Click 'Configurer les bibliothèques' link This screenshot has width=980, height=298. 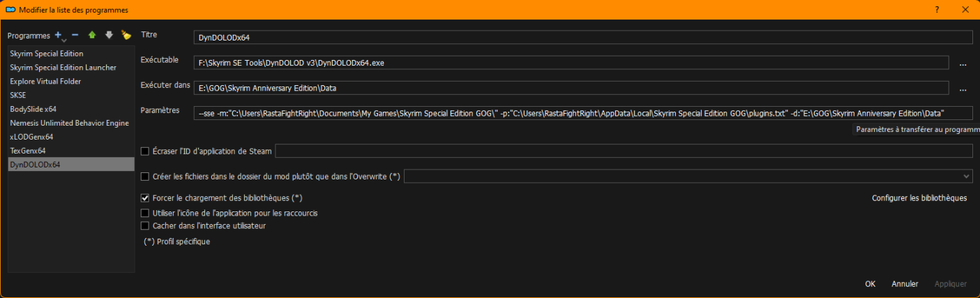coord(919,198)
